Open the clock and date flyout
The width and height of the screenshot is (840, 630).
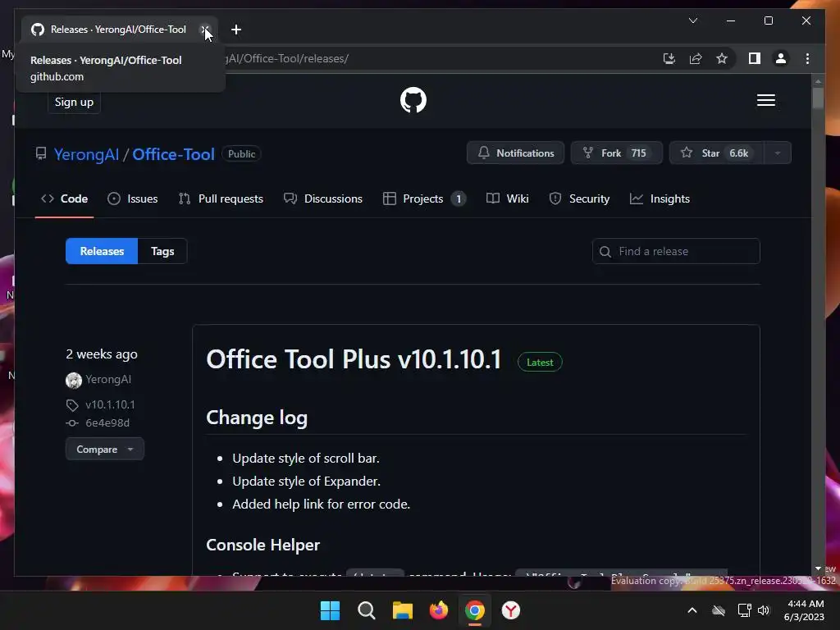click(804, 610)
